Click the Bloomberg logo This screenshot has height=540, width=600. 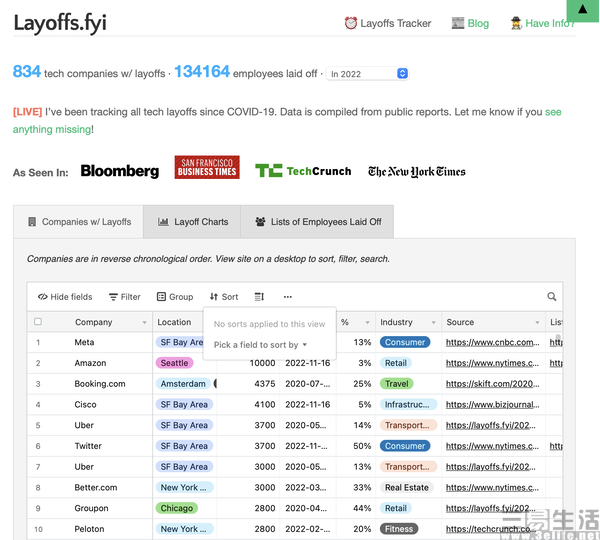[120, 171]
